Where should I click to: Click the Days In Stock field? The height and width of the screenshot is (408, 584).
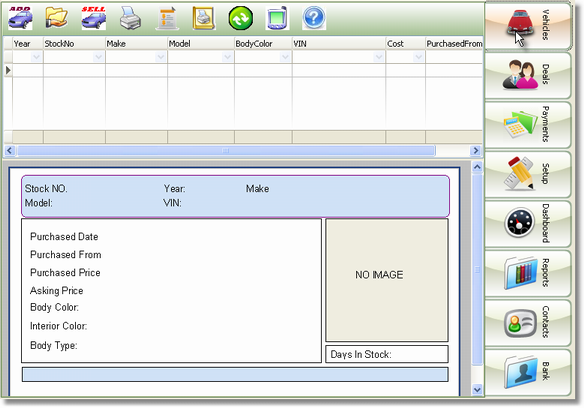tap(387, 354)
